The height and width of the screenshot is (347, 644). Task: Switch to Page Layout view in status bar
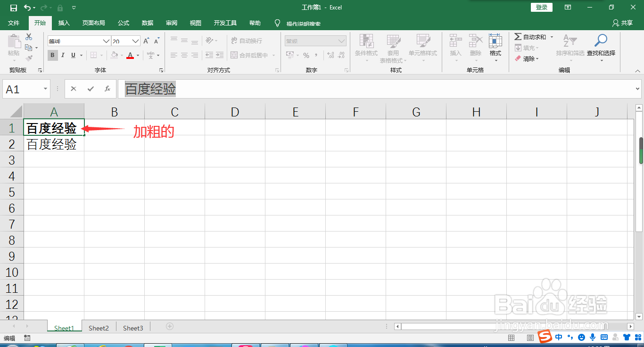[530, 338]
